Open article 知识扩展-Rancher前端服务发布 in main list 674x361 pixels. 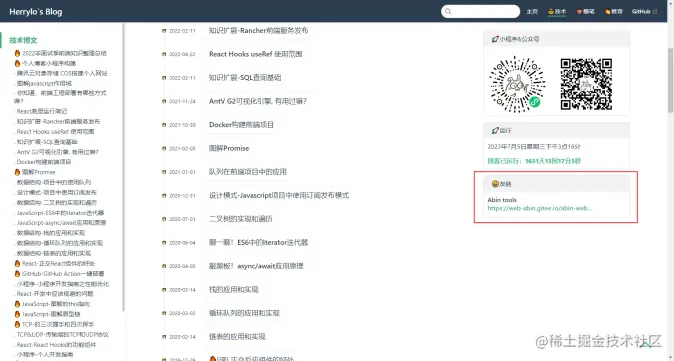coord(258,31)
